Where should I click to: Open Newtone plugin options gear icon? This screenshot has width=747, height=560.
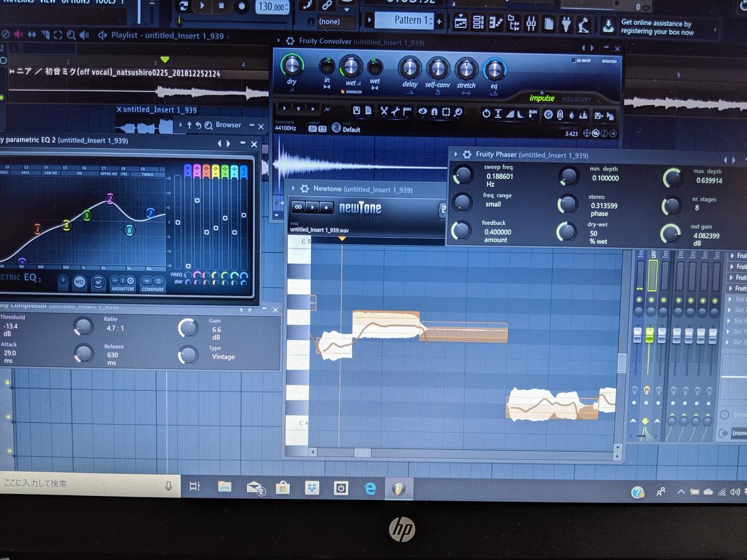click(304, 189)
